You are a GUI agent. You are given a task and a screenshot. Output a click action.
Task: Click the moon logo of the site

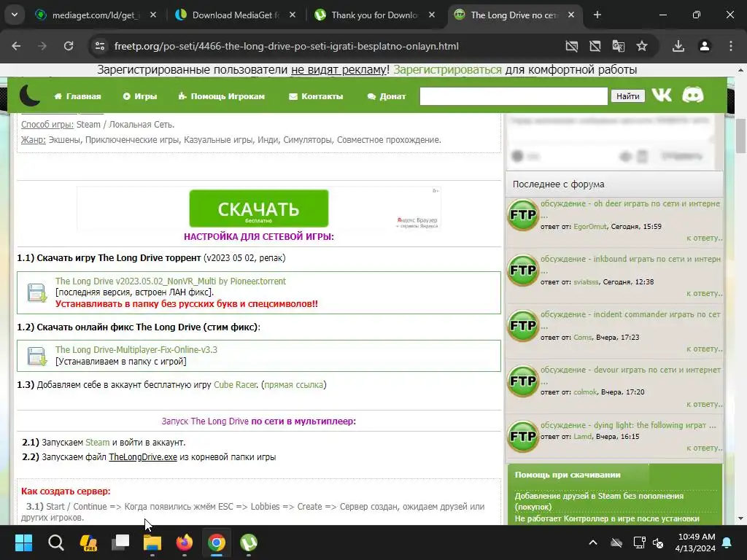[29, 95]
